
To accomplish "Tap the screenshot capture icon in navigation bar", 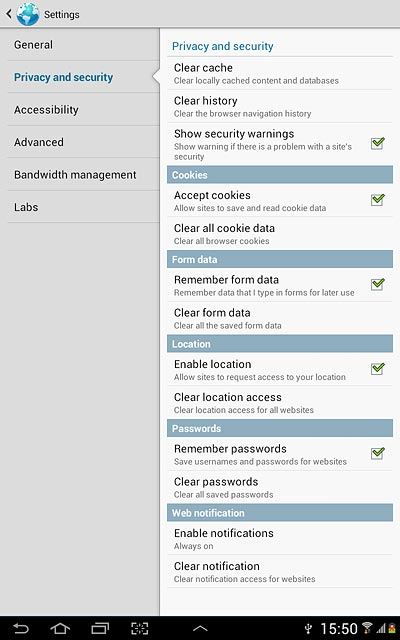I will point(140,628).
